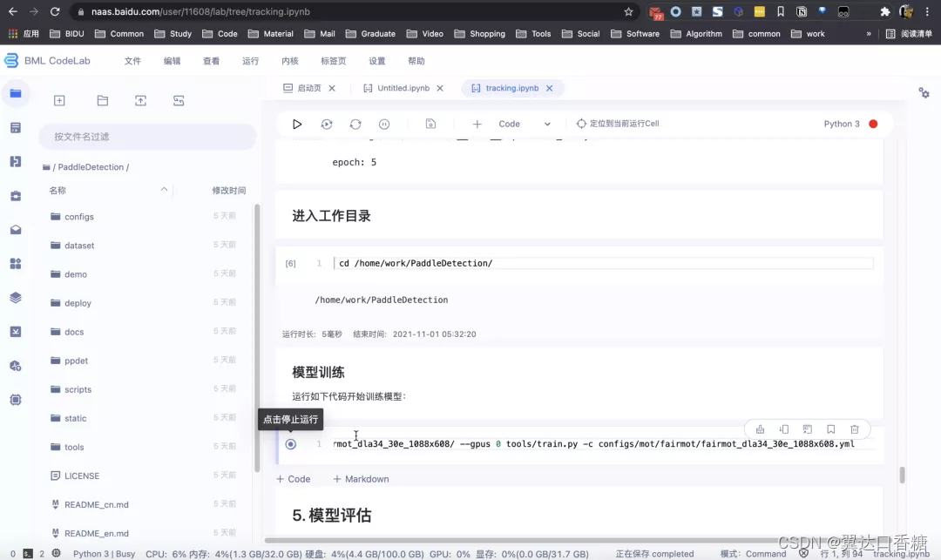Restart the kernel with the refresh icon
The image size is (941, 560).
[x=355, y=124]
